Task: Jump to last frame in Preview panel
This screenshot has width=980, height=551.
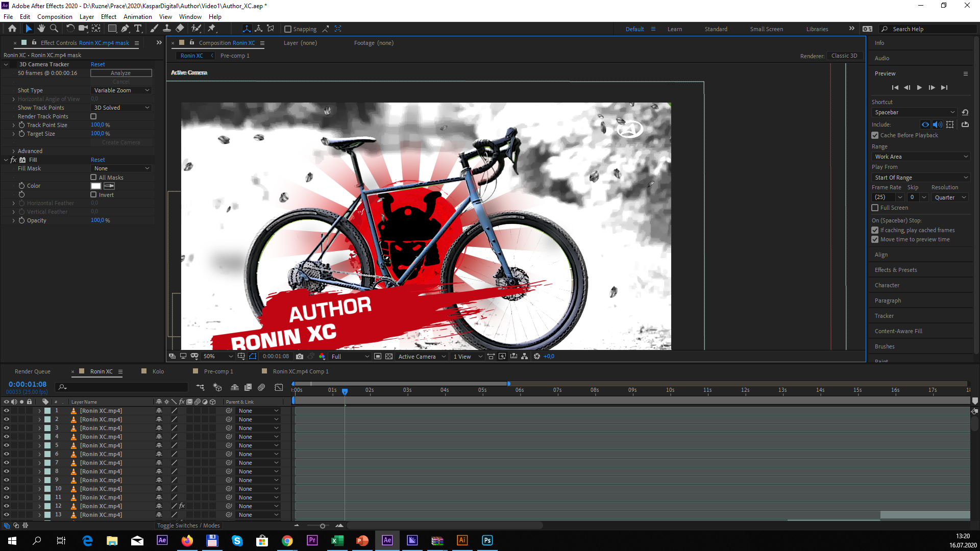Action: pyautogui.click(x=944, y=88)
